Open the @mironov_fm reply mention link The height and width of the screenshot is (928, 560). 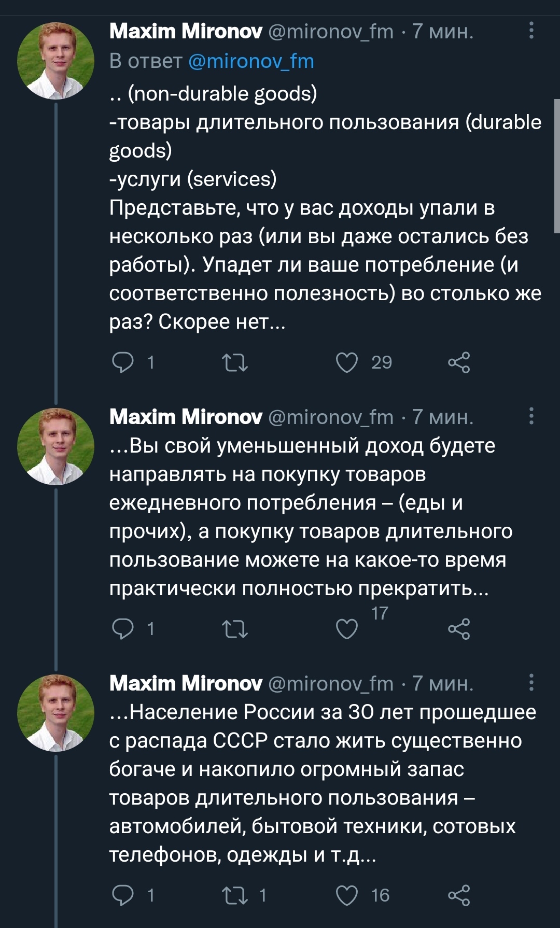[x=251, y=61]
